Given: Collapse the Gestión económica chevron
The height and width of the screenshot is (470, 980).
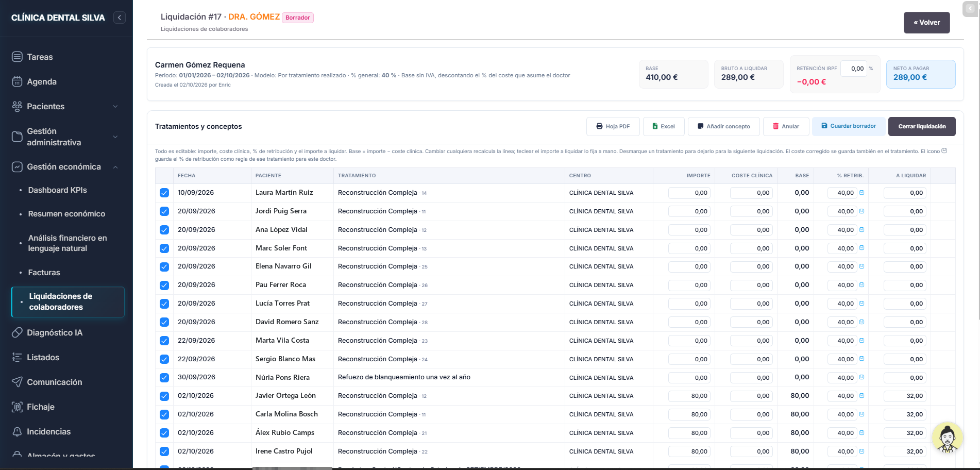Looking at the screenshot, I should tap(115, 167).
